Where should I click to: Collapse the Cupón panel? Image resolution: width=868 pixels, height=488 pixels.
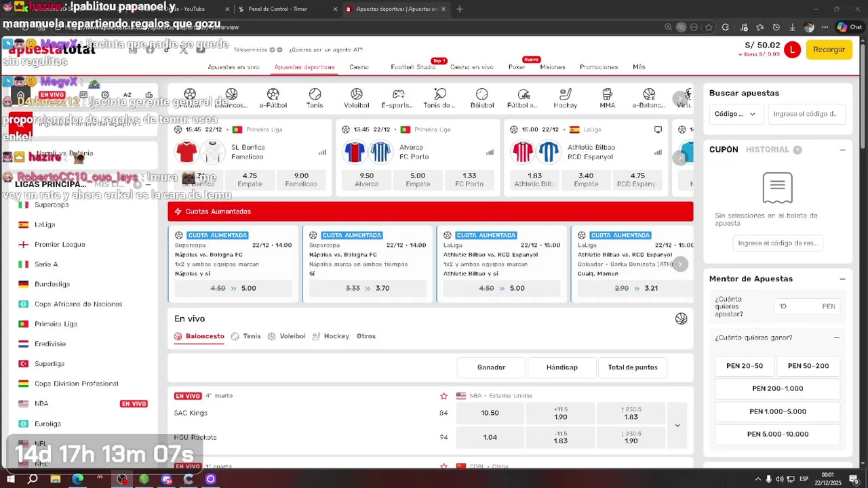(x=842, y=150)
